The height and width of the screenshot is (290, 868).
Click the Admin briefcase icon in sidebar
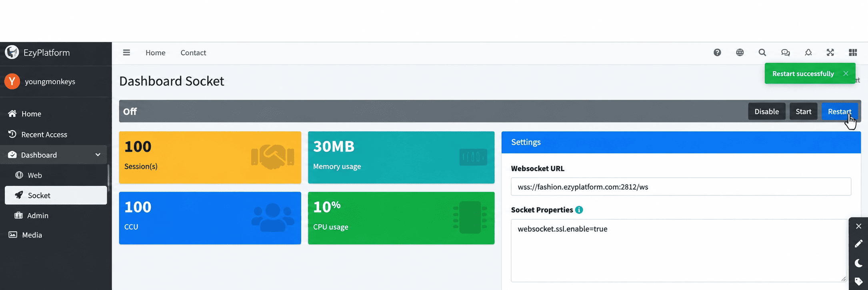18,215
